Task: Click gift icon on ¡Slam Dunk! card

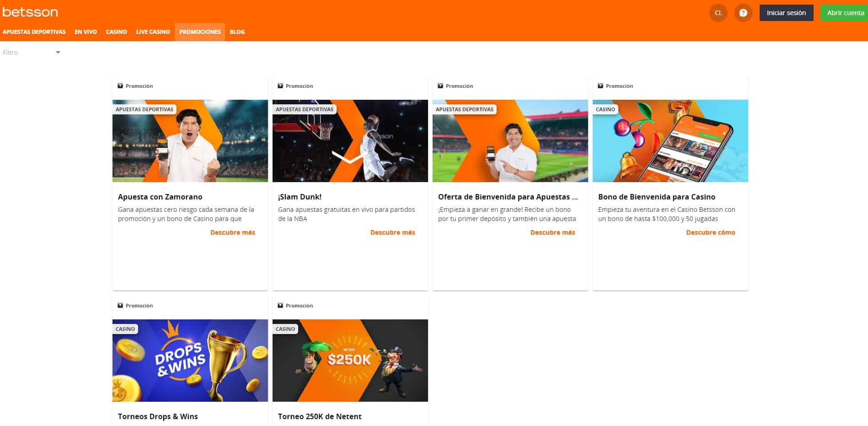Action: (x=280, y=86)
